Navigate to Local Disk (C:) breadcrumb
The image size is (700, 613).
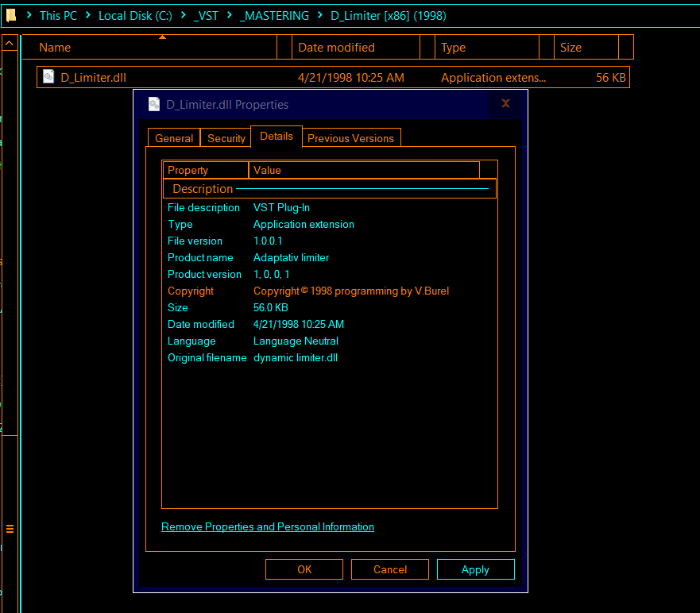(135, 16)
